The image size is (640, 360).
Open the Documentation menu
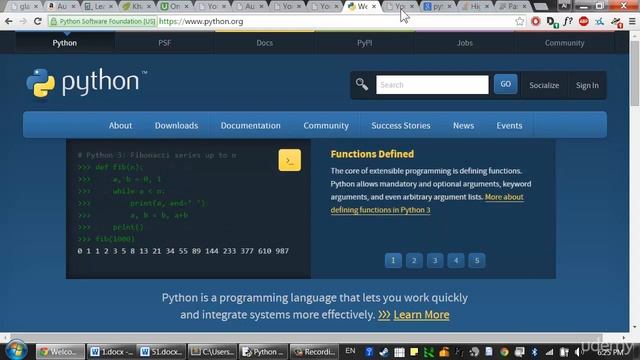(251, 125)
